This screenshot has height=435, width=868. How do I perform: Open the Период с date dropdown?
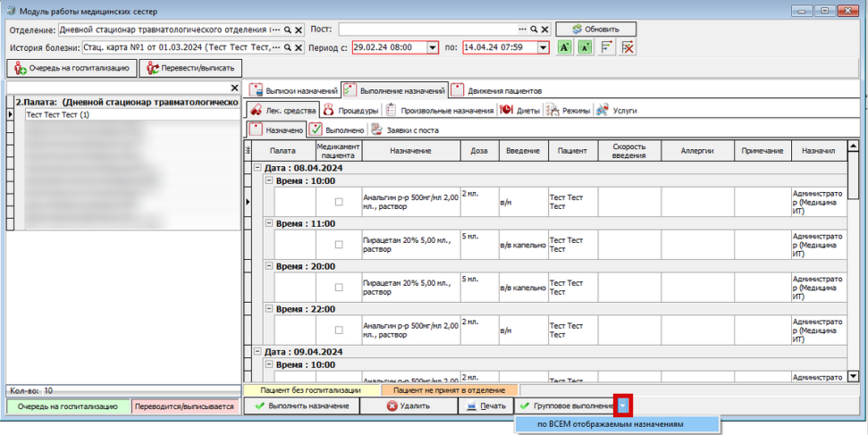[x=433, y=47]
